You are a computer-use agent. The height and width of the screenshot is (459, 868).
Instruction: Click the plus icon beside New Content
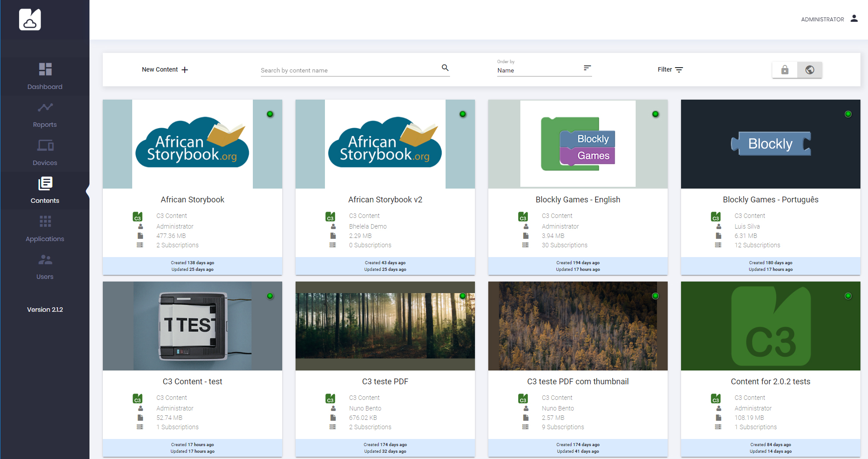pyautogui.click(x=185, y=70)
